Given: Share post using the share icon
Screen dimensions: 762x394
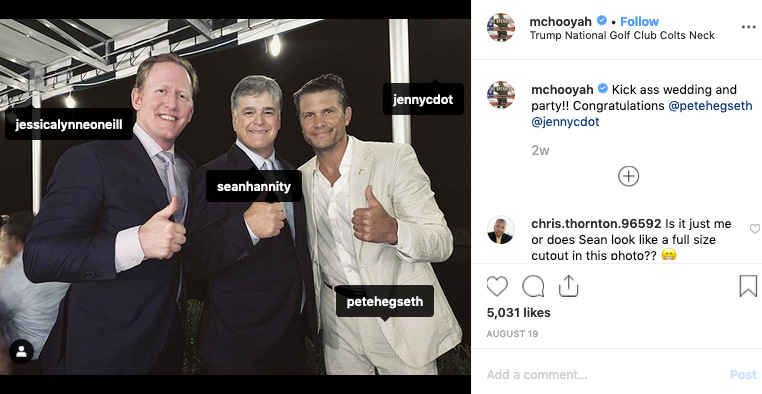Looking at the screenshot, I should (x=568, y=286).
